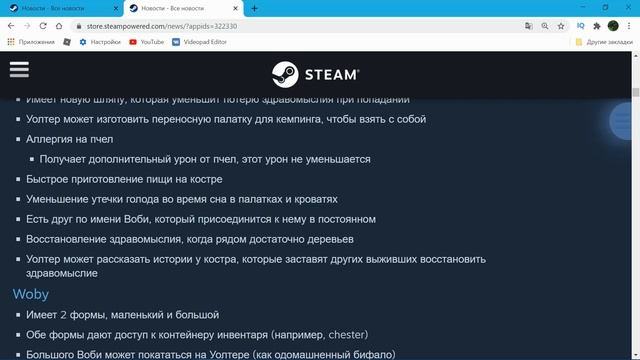This screenshot has height=360, width=640.
Task: Open Приложения bookmarks shortcut
Action: 31,42
